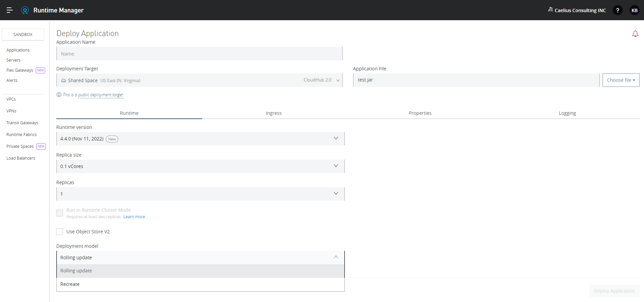Toggle Run in Runtime Cluster Mode checkbox

[60, 213]
